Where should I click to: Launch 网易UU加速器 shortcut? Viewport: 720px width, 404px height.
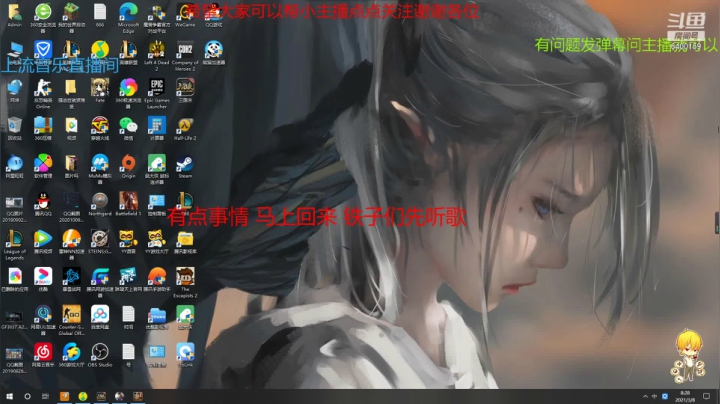[x=43, y=314]
